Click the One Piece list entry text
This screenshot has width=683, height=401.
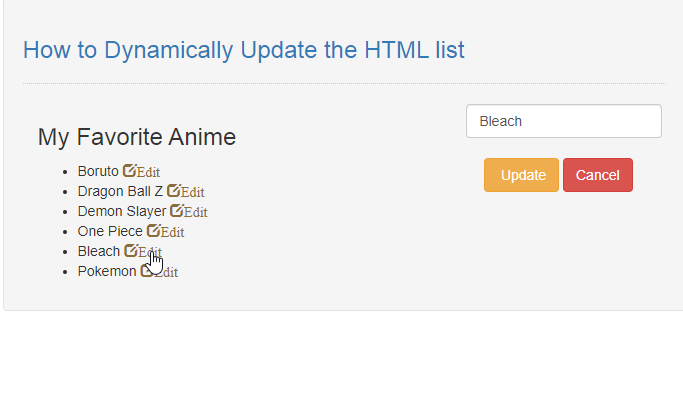point(110,231)
